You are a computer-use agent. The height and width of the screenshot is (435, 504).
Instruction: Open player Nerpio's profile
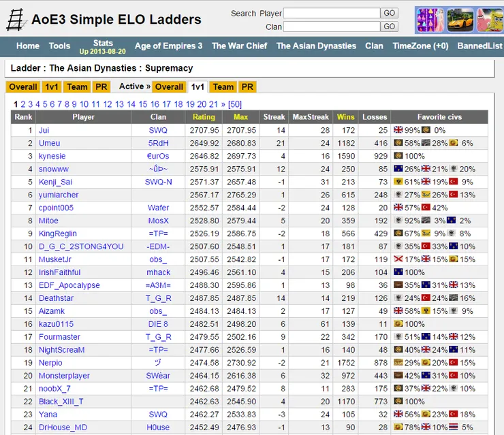50,363
